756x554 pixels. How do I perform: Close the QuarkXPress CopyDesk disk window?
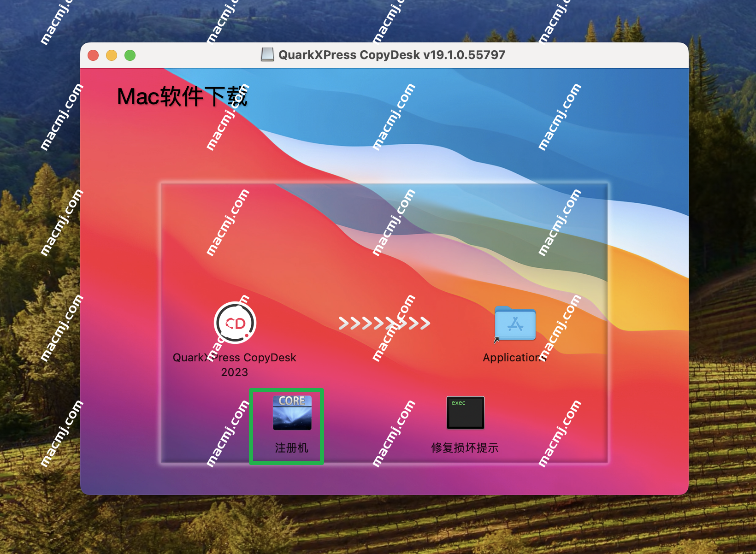[x=93, y=55]
